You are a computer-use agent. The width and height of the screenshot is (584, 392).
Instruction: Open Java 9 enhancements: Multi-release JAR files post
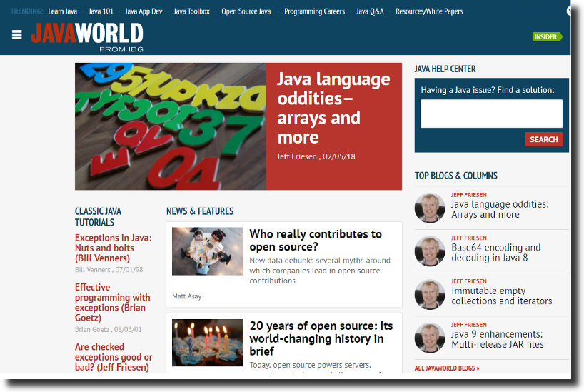(x=497, y=339)
